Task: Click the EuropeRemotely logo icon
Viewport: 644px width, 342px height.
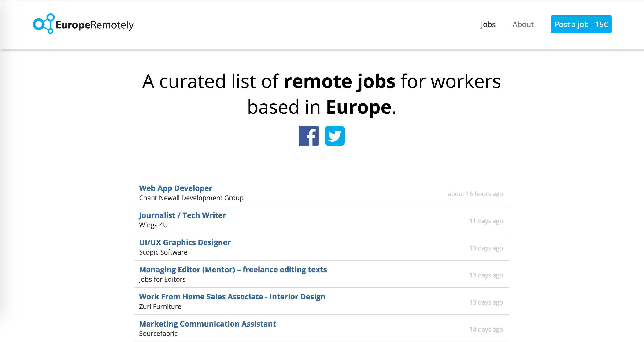Action: coord(43,24)
